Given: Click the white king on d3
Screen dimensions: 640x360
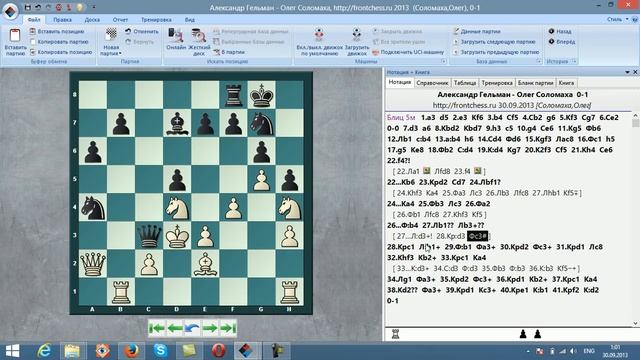Looking at the screenshot, I should click(177, 236).
